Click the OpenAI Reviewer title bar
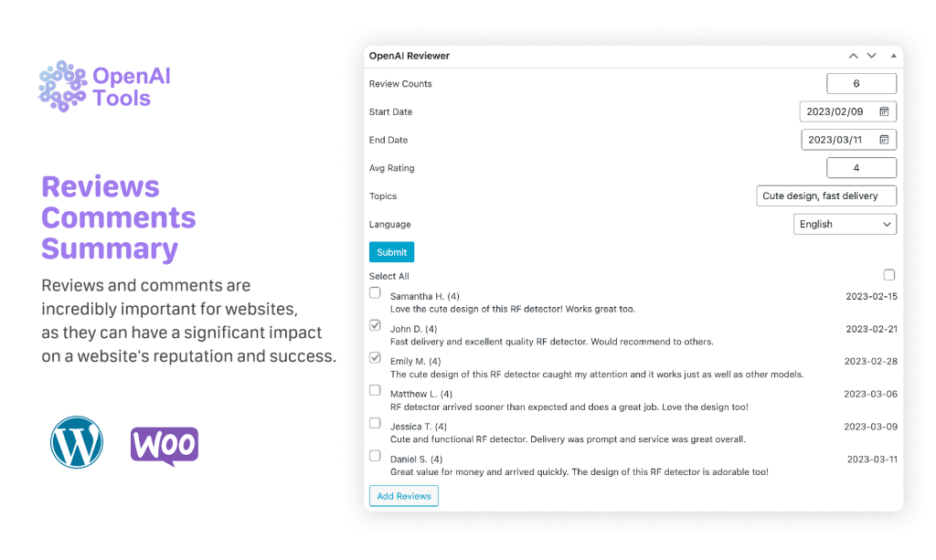Image resolution: width=936 pixels, height=560 pixels. click(x=409, y=55)
